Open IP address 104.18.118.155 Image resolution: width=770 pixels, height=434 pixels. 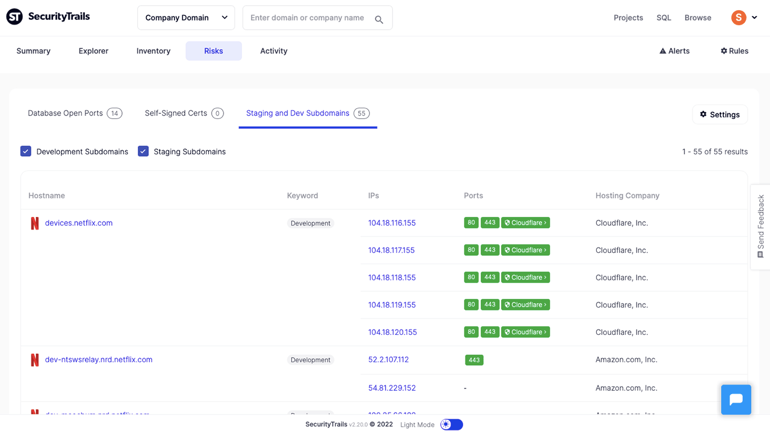tap(392, 277)
